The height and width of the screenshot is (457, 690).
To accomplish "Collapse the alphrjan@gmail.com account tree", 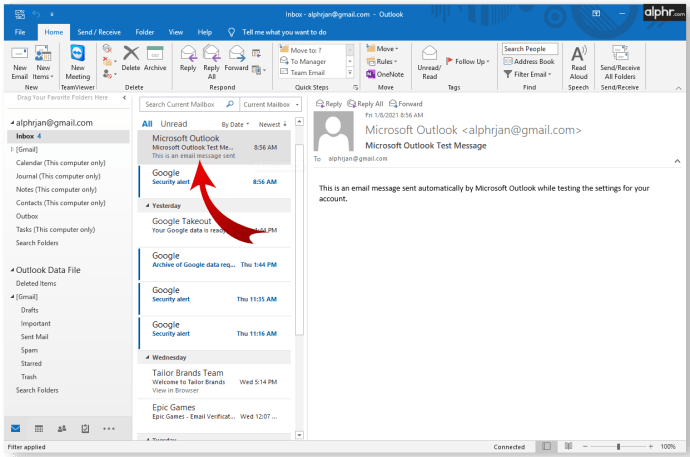I will pos(12,123).
